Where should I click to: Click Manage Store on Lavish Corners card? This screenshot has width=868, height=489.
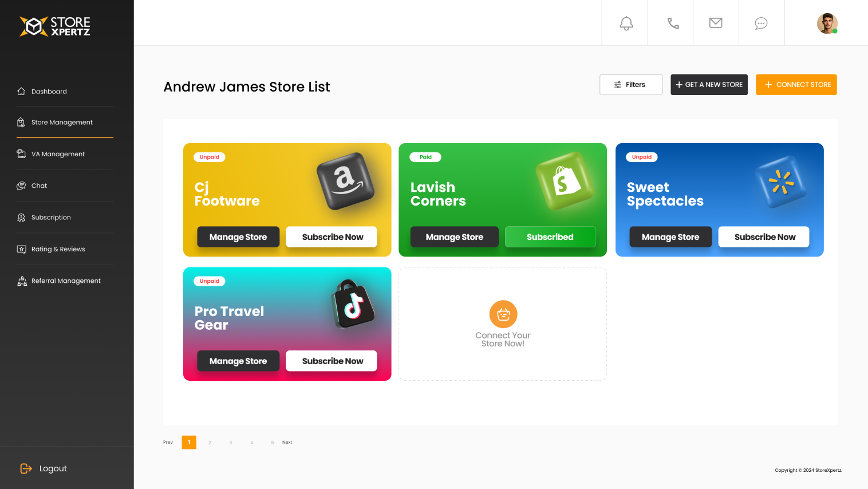click(455, 237)
